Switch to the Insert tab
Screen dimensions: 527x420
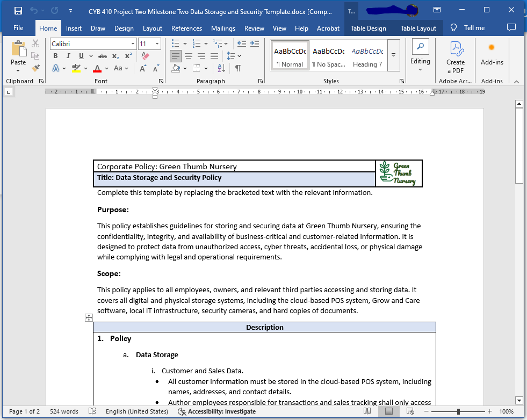coord(74,28)
